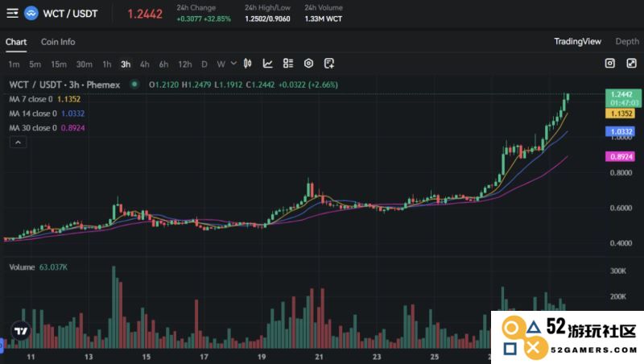Viewport: 644px width, 364px height.
Task: Select the 5m timeframe
Action: point(35,64)
